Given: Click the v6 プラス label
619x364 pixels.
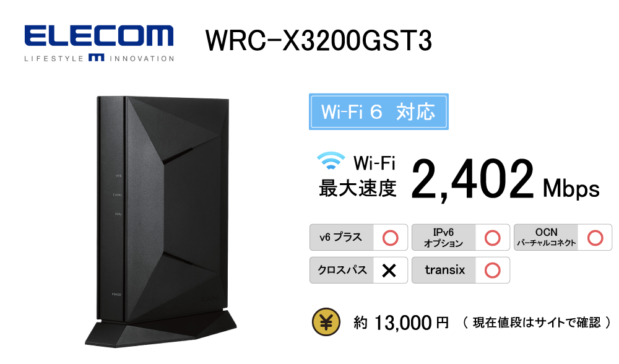Looking at the screenshot, I should tap(340, 237).
